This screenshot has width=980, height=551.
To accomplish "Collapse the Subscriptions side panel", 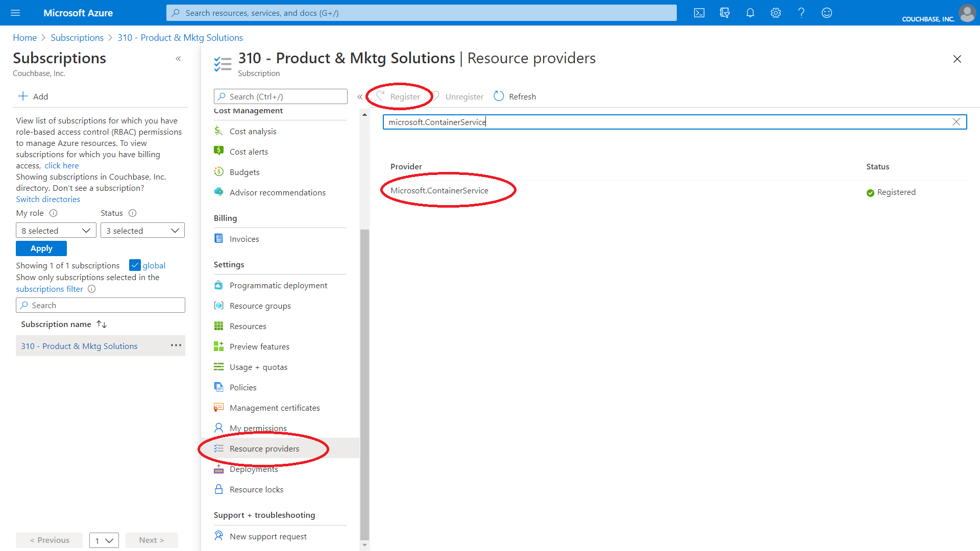I will 179,59.
